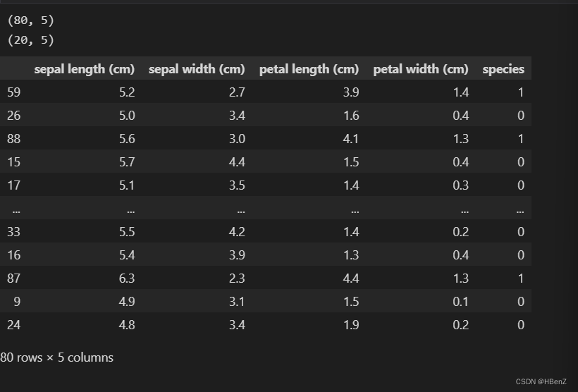
Task: Click the 'species' column header
Action: click(x=503, y=69)
